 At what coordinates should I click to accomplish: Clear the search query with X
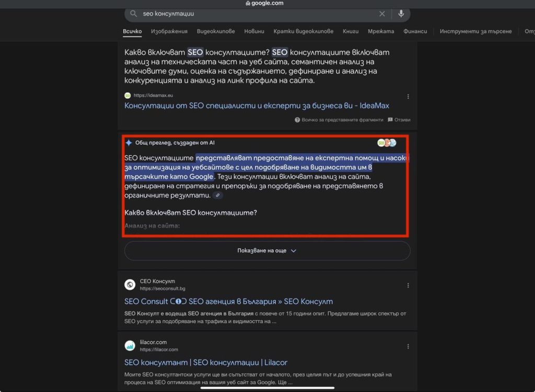pos(382,14)
